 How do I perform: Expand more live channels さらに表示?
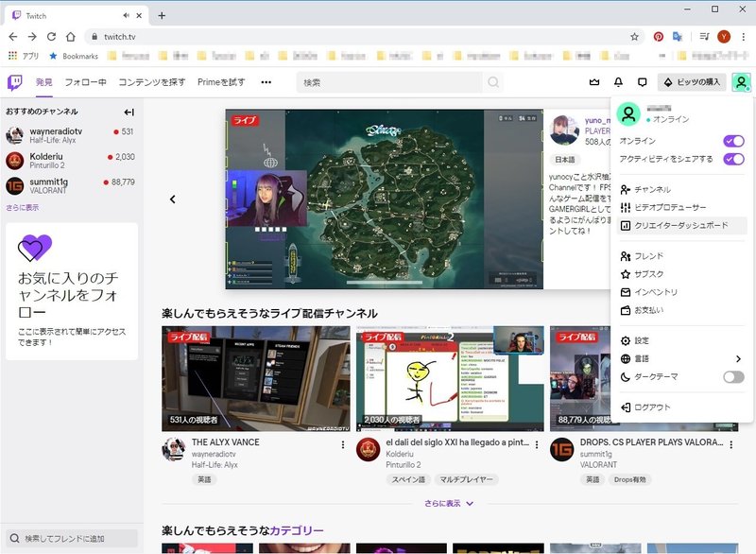pos(449,503)
